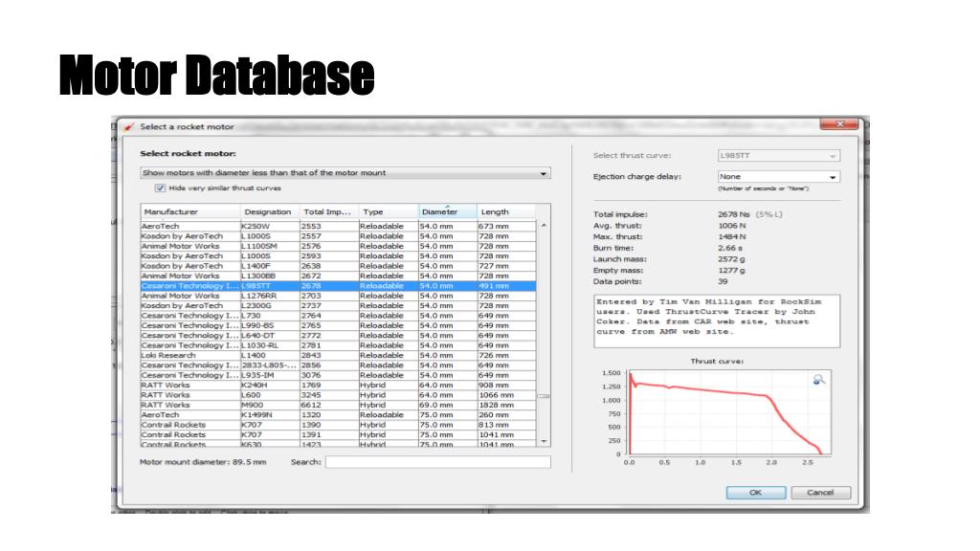Click the 2.66 s burn time value
Viewport: 980px width, 551px height.
click(730, 248)
